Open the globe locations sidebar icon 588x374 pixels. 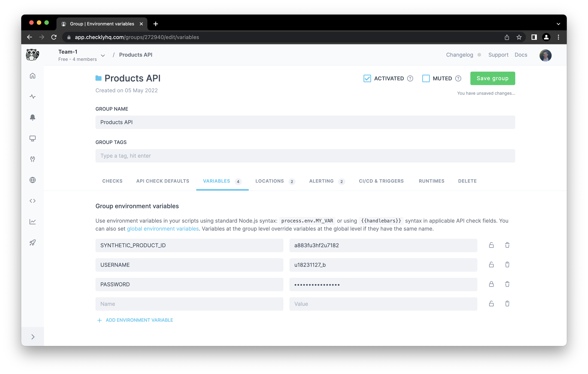(x=32, y=180)
